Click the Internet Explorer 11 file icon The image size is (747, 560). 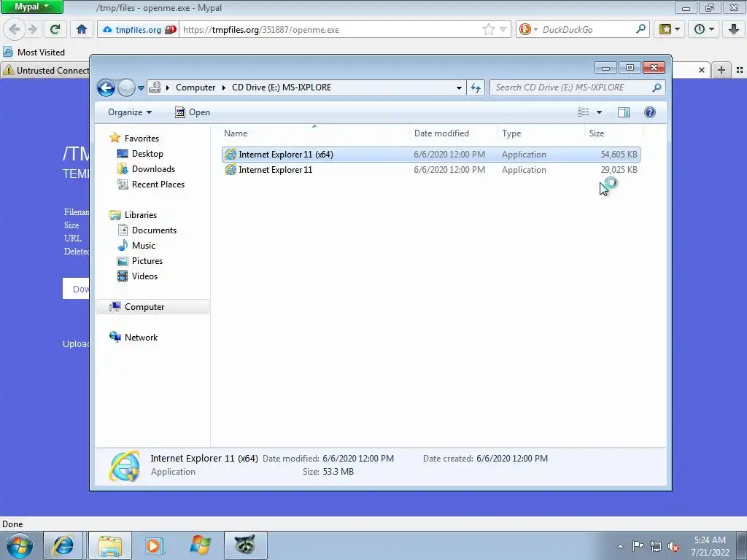click(x=231, y=169)
